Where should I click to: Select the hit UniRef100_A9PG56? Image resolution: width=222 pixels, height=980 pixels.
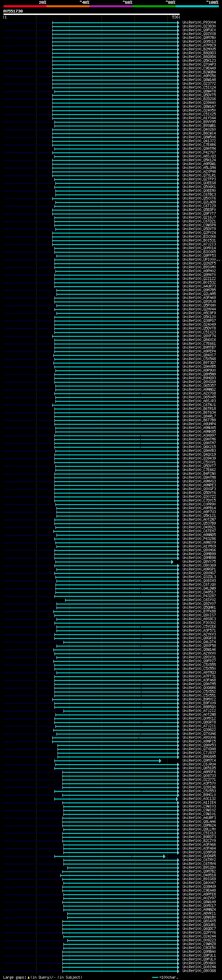pos(199,76)
